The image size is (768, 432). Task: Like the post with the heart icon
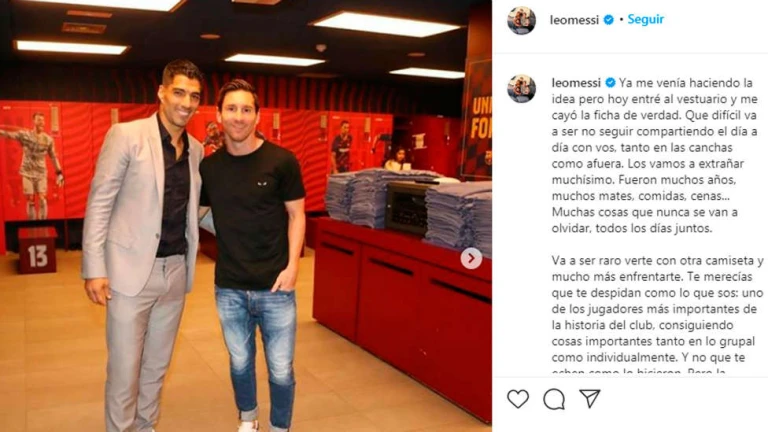pyautogui.click(x=518, y=399)
